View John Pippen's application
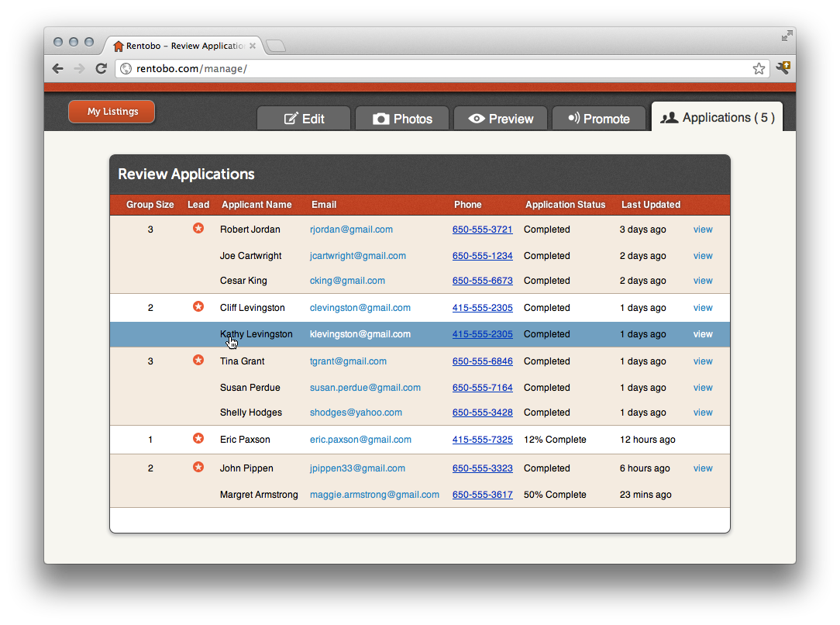This screenshot has width=840, height=625. tap(703, 468)
